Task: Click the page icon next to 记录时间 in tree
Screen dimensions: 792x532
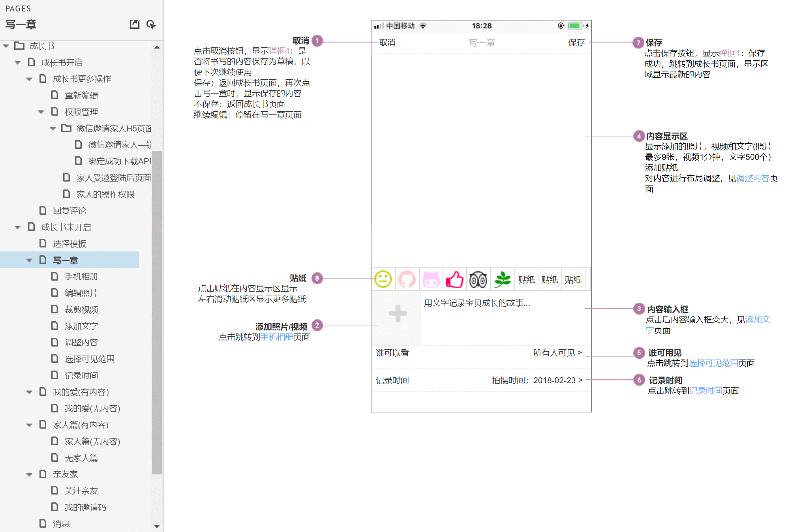Action: (x=55, y=375)
